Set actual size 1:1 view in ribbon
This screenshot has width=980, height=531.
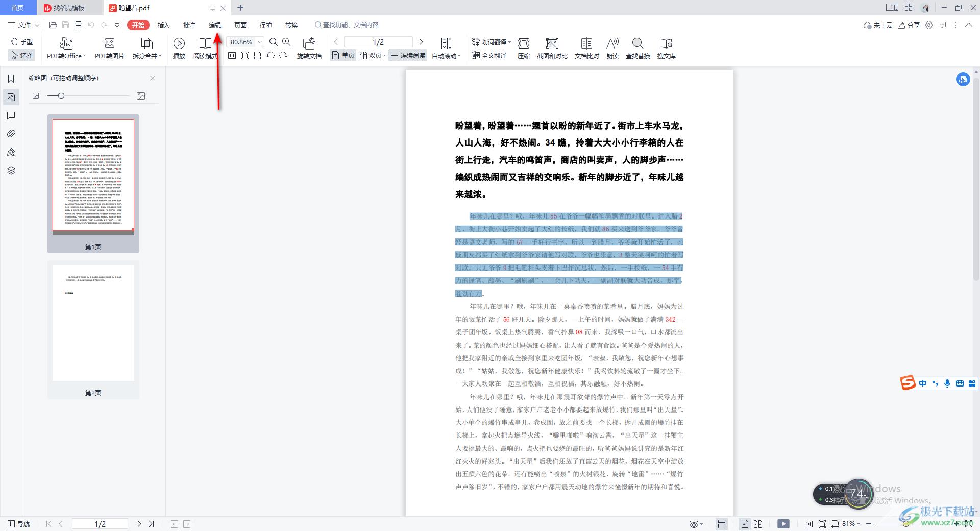click(x=232, y=55)
